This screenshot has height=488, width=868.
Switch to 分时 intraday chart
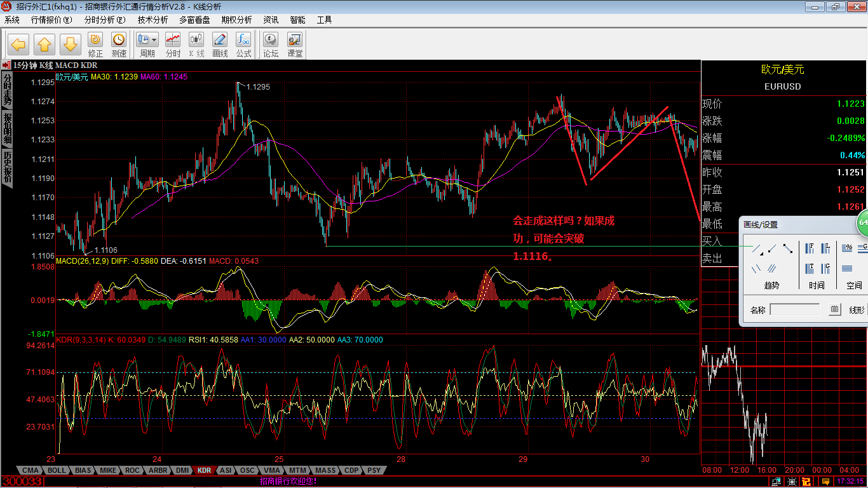tap(173, 44)
